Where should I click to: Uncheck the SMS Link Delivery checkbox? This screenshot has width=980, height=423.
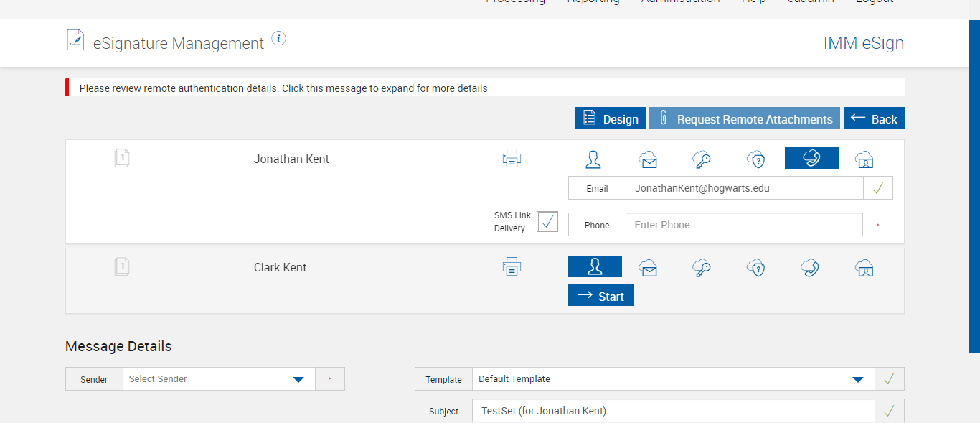coord(547,222)
